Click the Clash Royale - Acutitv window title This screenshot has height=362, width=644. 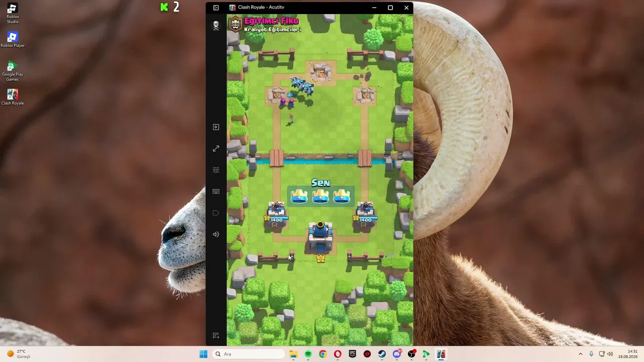(261, 8)
